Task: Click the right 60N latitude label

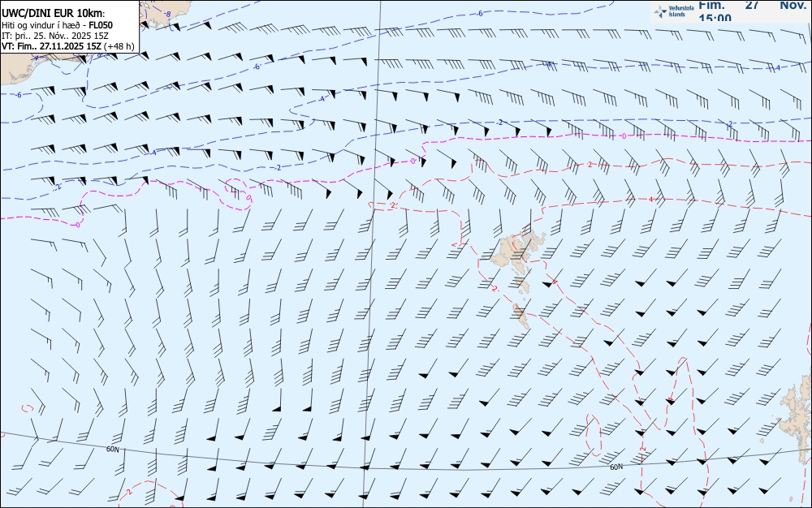Action: [616, 467]
